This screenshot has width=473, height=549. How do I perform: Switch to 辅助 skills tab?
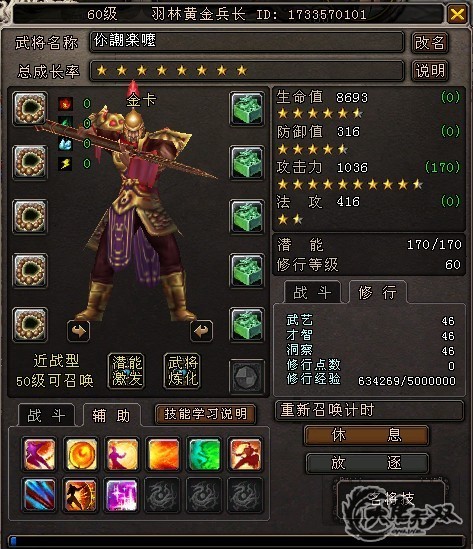111,415
